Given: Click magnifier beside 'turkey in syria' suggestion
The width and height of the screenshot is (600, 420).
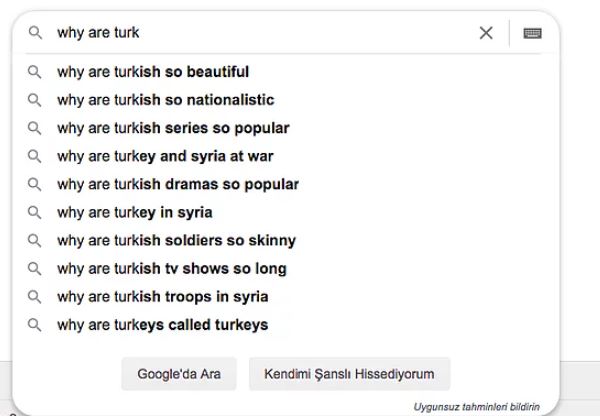Looking at the screenshot, I should 35,212.
